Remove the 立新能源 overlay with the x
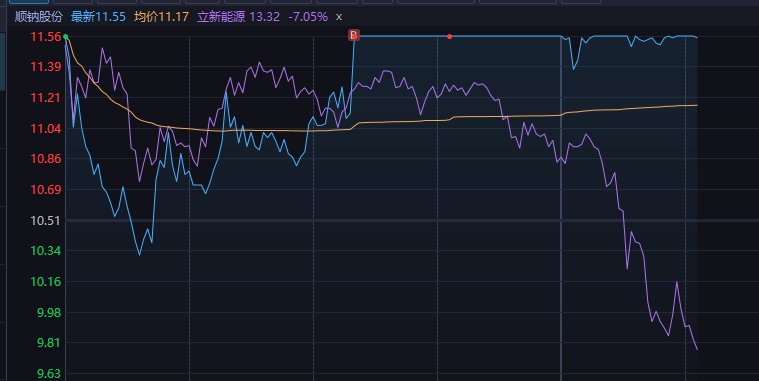This screenshot has width=759, height=381. (339, 17)
